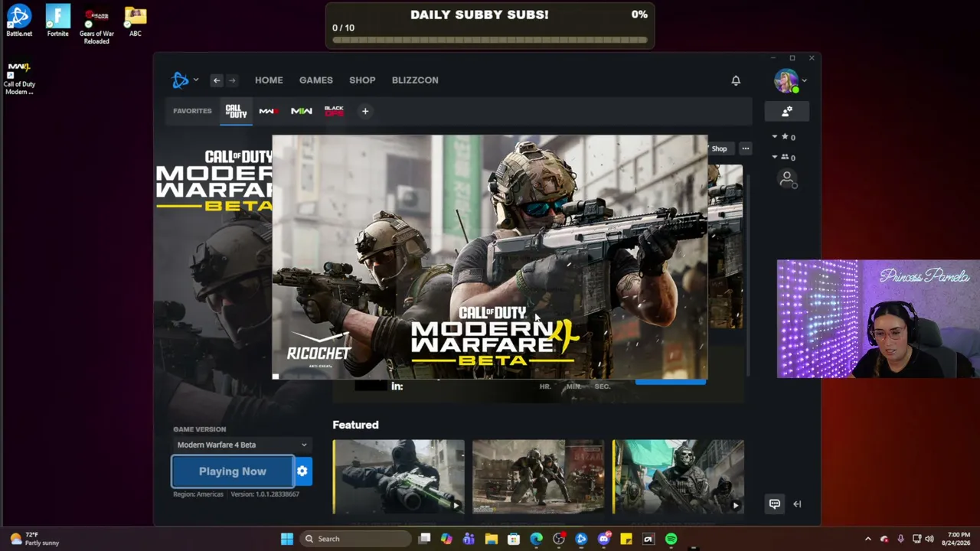980x551 pixels.
Task: Open Gears of War Reloaded desktop shortcut
Action: coord(96,25)
